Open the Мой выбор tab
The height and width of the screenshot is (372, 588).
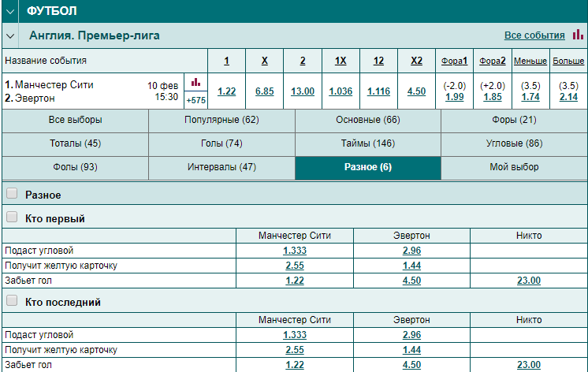[514, 167]
